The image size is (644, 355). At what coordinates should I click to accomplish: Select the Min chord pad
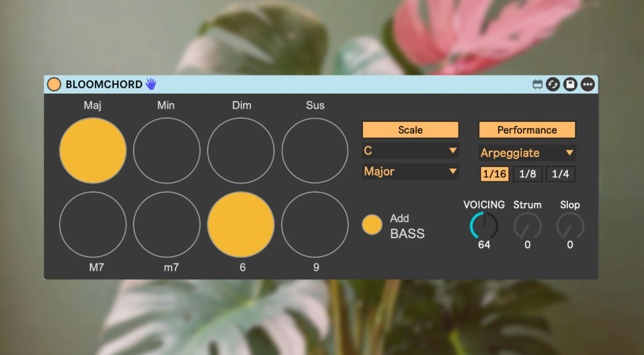(167, 151)
